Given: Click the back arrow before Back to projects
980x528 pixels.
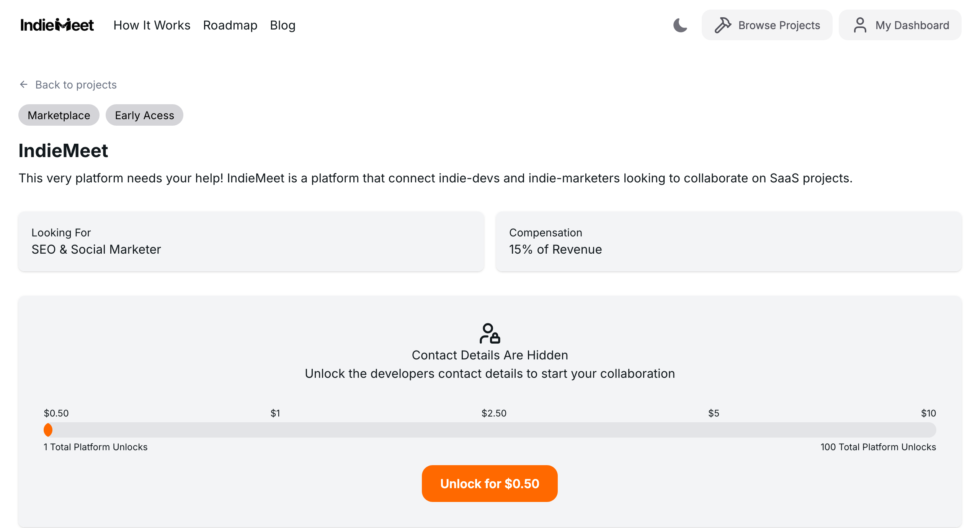Looking at the screenshot, I should [x=24, y=84].
